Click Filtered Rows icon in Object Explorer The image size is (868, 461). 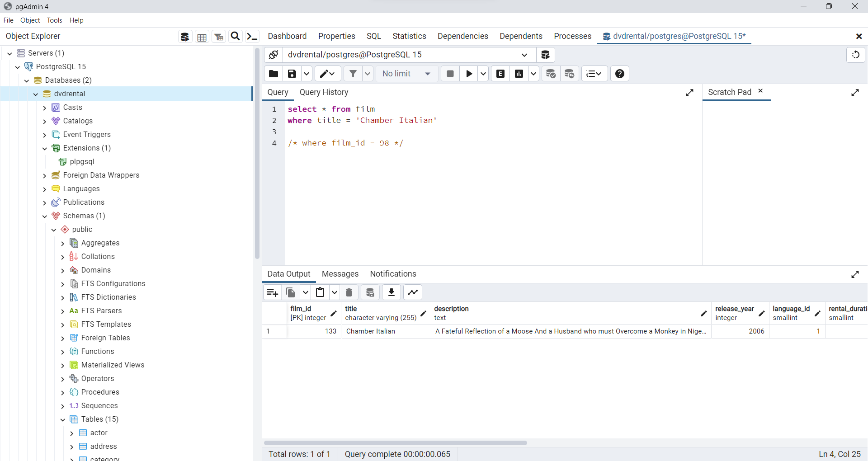[219, 37]
